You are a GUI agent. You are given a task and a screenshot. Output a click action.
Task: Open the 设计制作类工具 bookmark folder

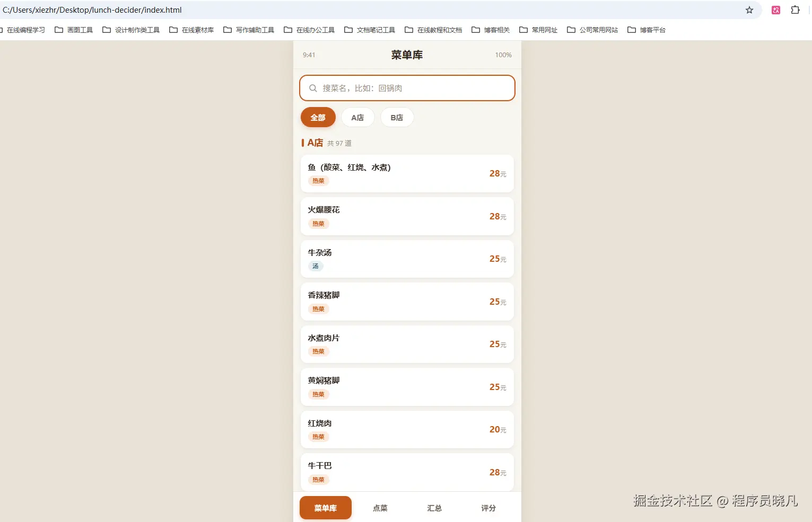point(131,30)
